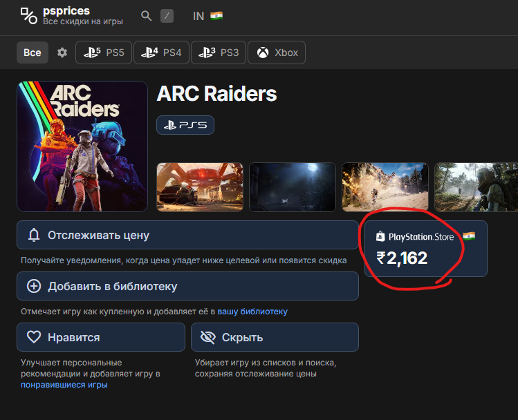Open search with the magnifier icon

[x=147, y=16]
